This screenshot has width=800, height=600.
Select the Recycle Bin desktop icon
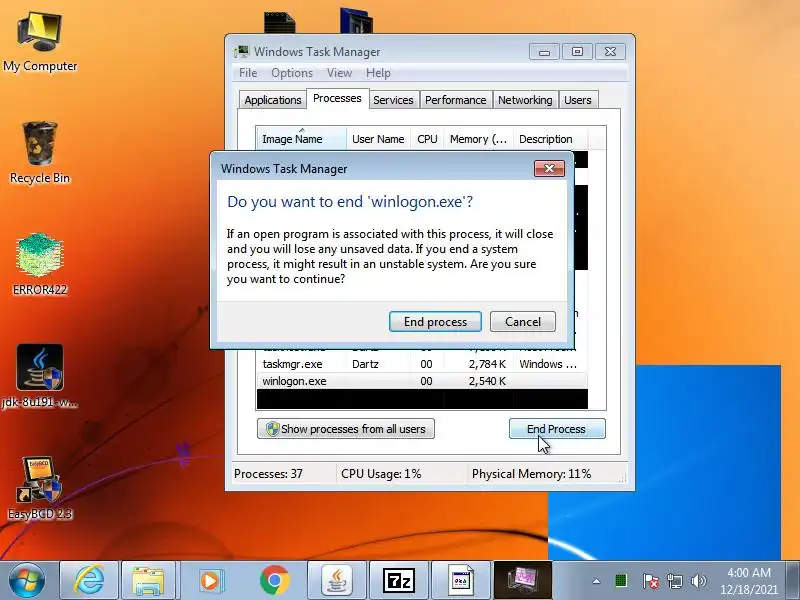[40, 153]
